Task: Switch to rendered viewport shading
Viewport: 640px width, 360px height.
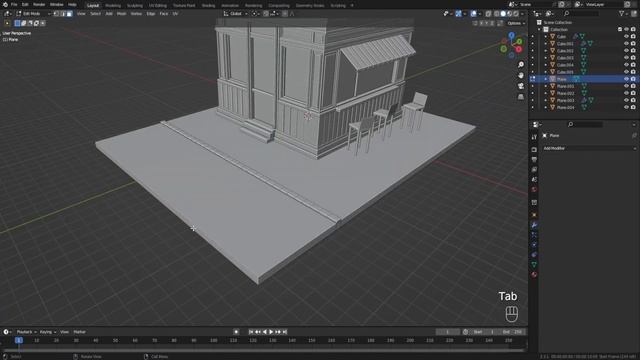Action: 516,13
